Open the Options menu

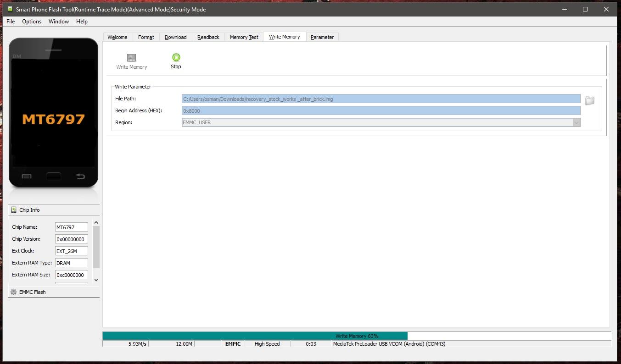coord(32,22)
